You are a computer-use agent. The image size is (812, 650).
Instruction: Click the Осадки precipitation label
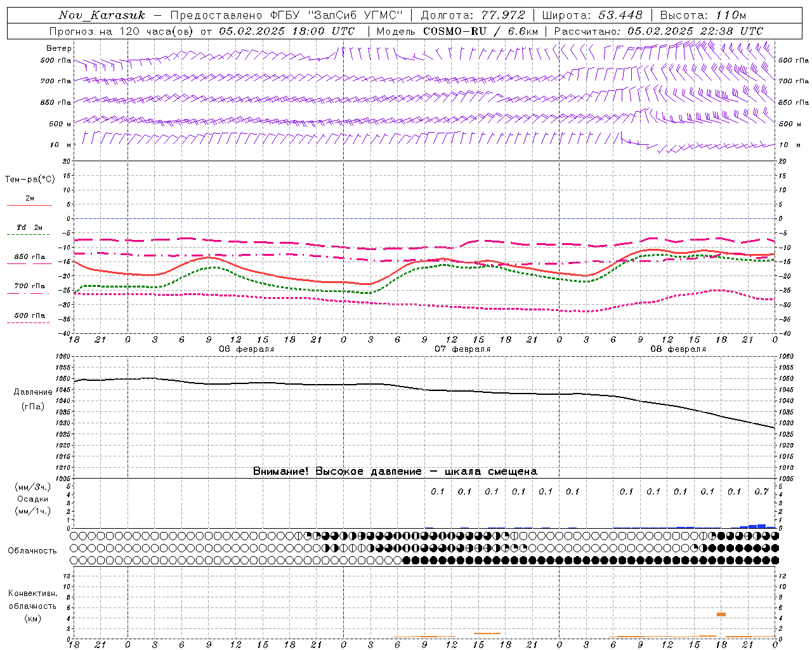click(33, 499)
